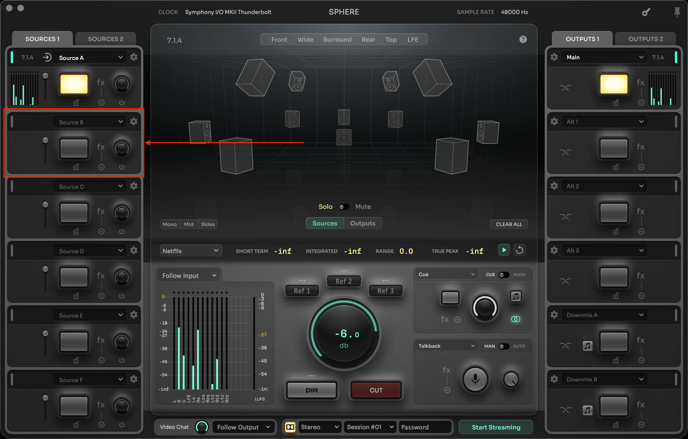Toggle talkback Man/Auto switch
688x439 pixels.
click(x=503, y=346)
